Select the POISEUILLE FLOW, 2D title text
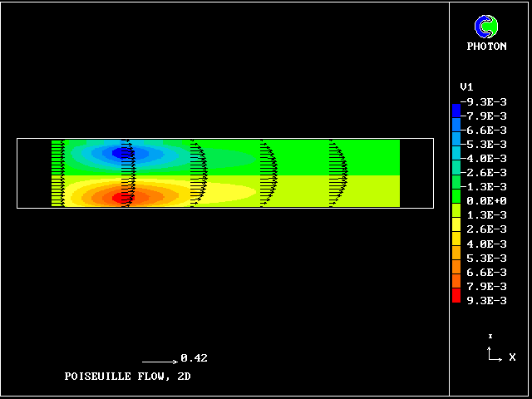 [x=127, y=377]
